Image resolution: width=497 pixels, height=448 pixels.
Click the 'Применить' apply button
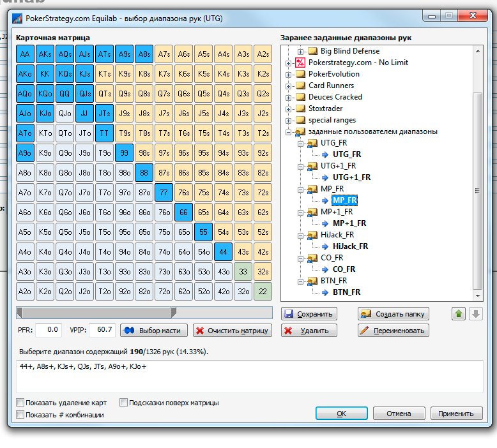coord(456,414)
